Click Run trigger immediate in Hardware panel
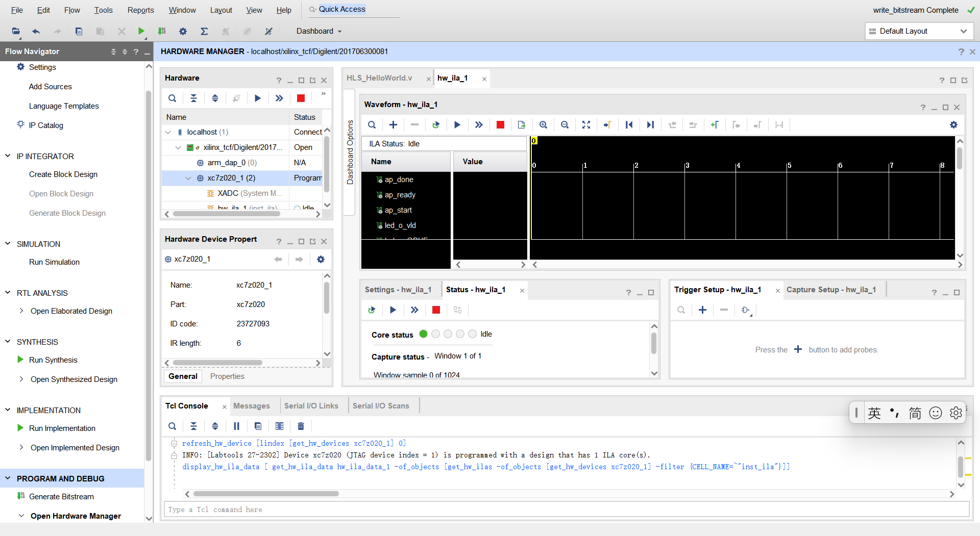The height and width of the screenshot is (536, 980). pos(279,98)
